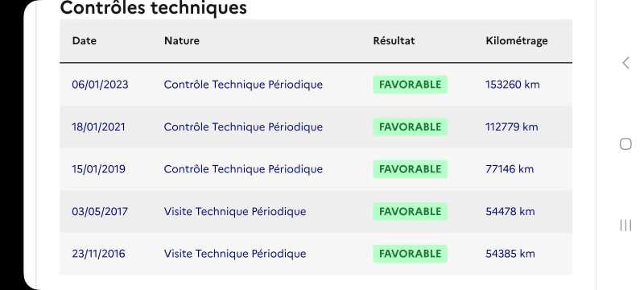Select the 18/01/2021 date entry
The width and height of the screenshot is (644, 290).
coord(98,127)
